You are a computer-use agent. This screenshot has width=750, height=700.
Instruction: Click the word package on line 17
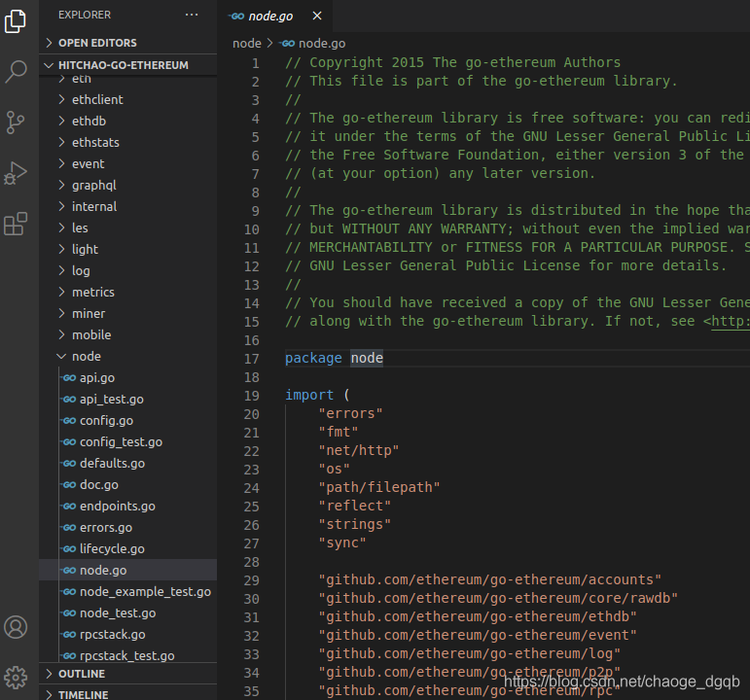313,358
